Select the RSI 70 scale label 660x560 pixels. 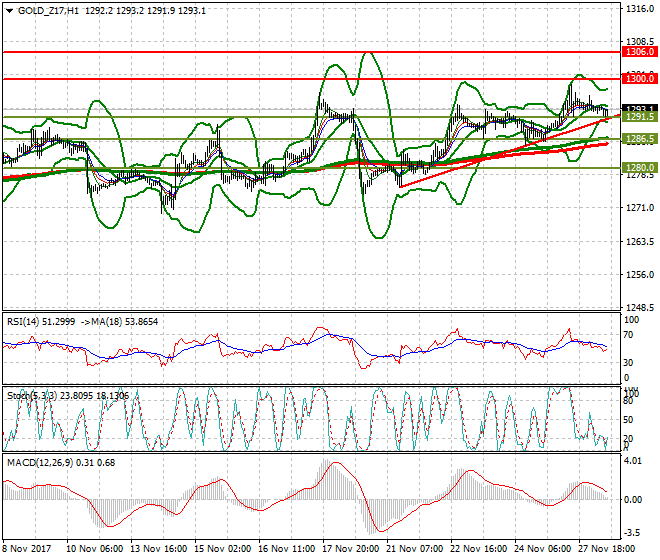click(x=628, y=335)
